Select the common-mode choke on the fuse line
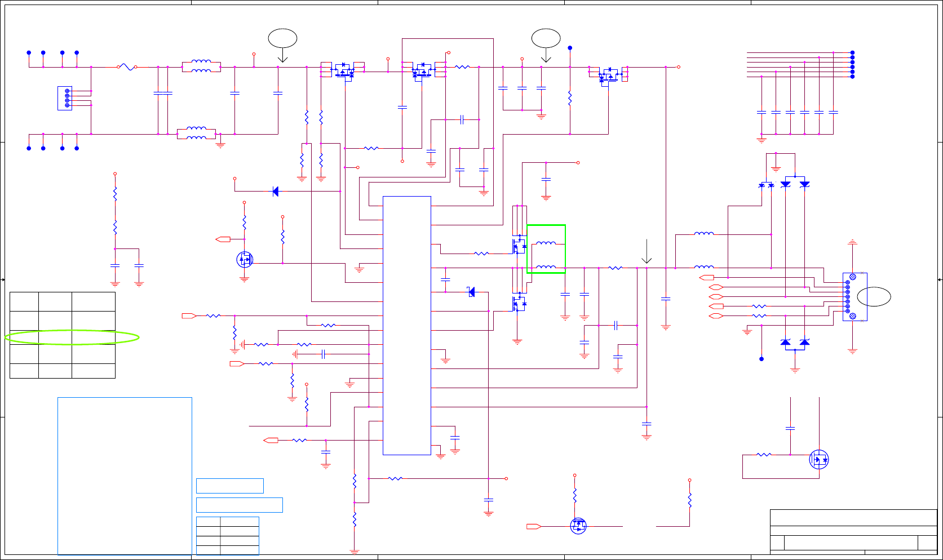The height and width of the screenshot is (560, 943). (x=201, y=66)
